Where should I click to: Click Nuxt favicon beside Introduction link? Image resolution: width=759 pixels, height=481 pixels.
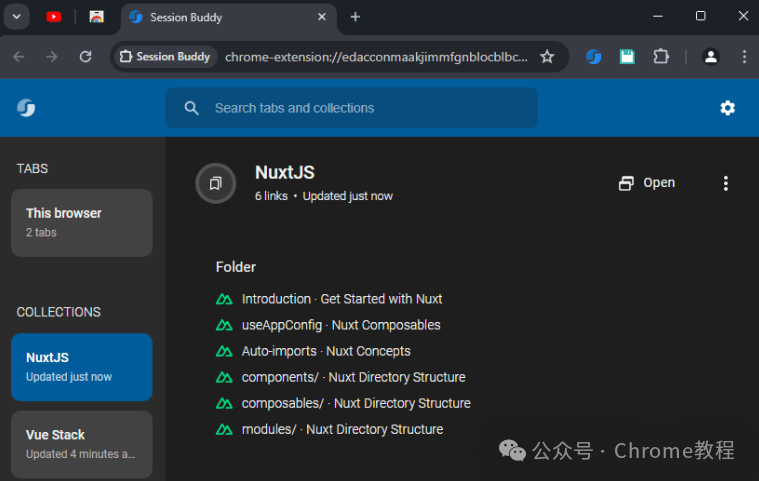[x=224, y=299]
